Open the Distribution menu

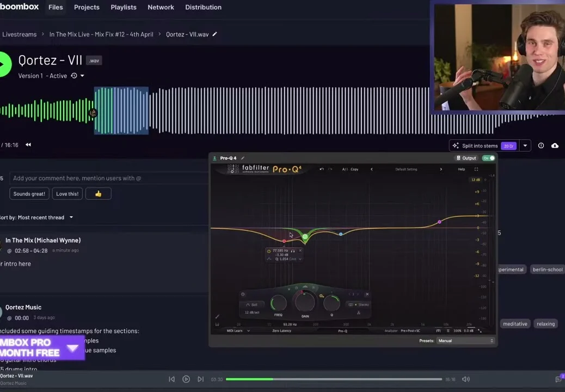(203, 7)
